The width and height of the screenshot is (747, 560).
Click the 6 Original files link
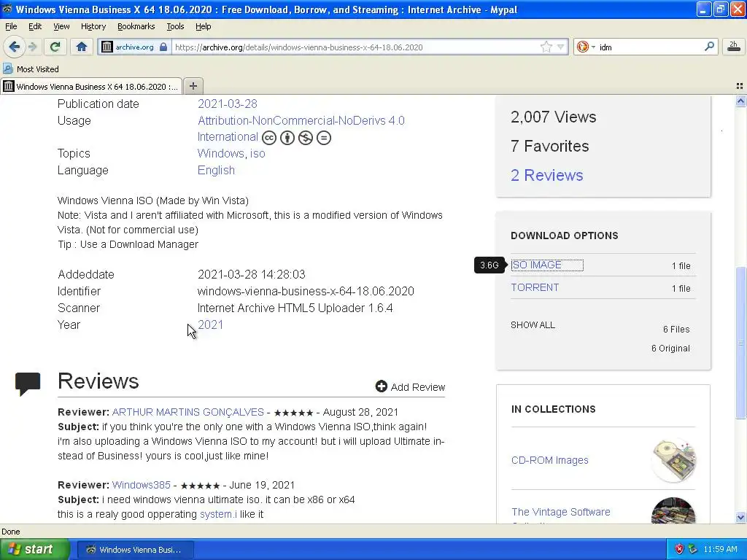point(670,348)
